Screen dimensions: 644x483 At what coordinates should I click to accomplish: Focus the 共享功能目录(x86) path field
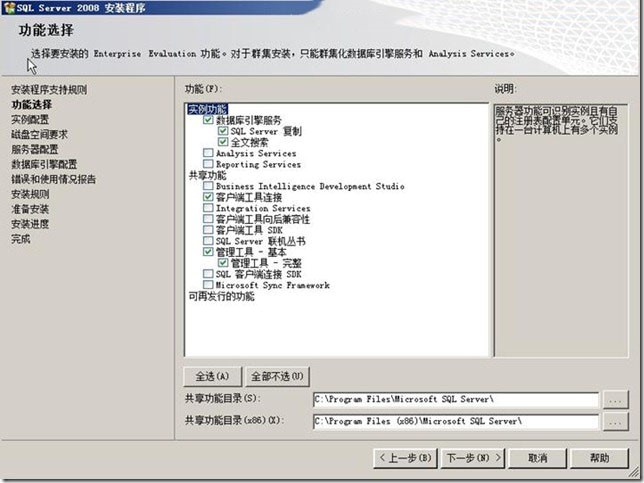click(455, 421)
